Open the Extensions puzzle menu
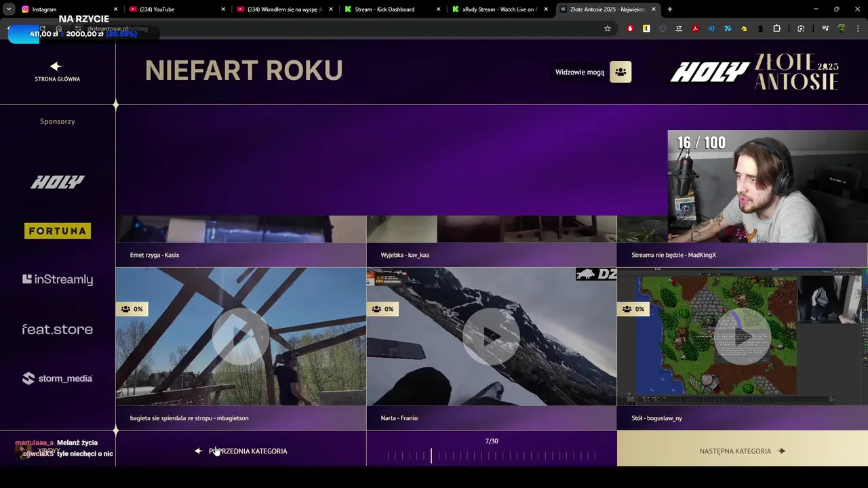This screenshot has width=868, height=488. 777,28
